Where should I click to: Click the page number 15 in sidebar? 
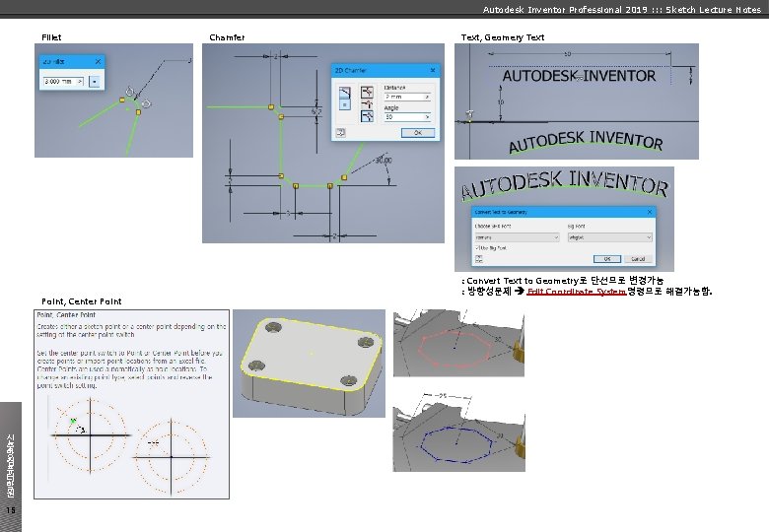[x=11, y=510]
